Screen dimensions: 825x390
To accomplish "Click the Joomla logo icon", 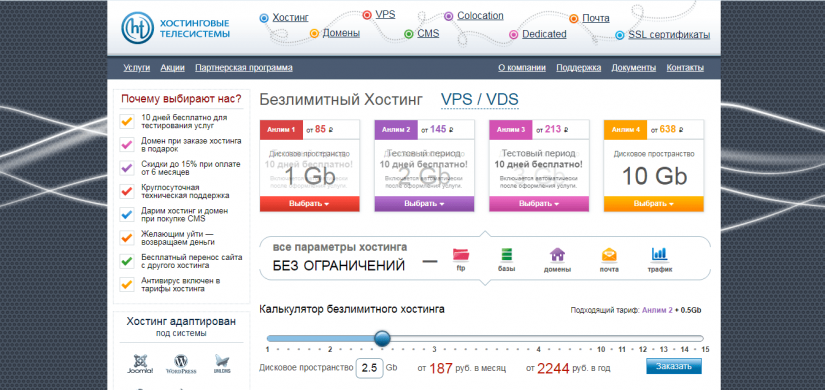I will point(140,364).
